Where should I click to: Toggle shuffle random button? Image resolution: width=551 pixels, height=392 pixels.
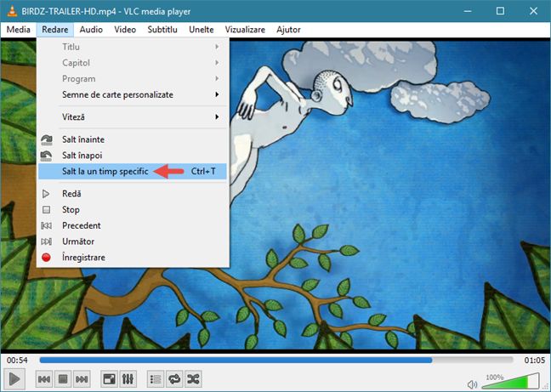pyautogui.click(x=193, y=379)
